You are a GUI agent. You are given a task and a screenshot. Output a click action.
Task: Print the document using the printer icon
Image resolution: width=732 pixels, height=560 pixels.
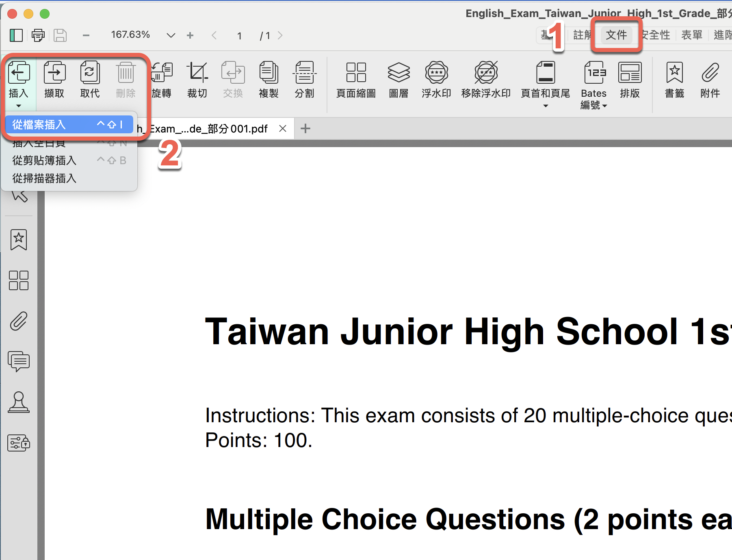[38, 35]
